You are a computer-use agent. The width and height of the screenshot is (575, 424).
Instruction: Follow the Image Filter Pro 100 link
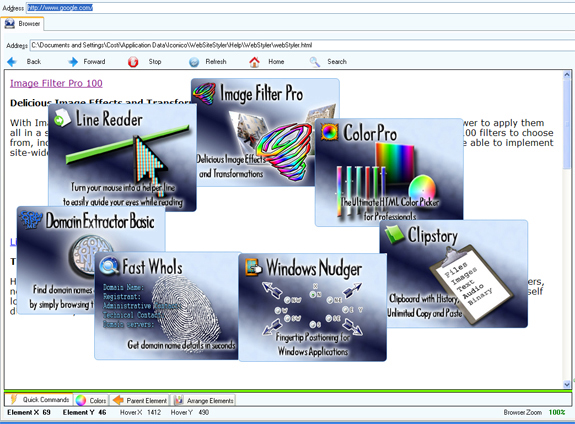point(56,83)
